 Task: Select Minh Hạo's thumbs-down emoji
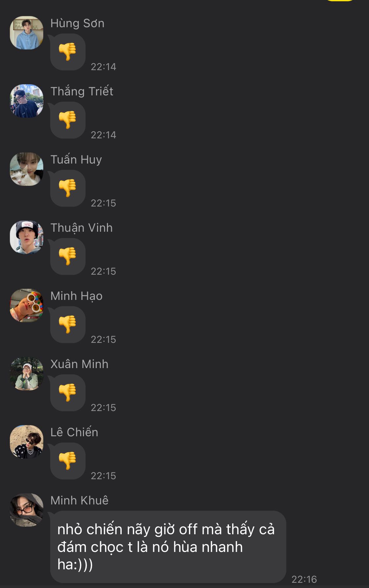pyautogui.click(x=68, y=325)
